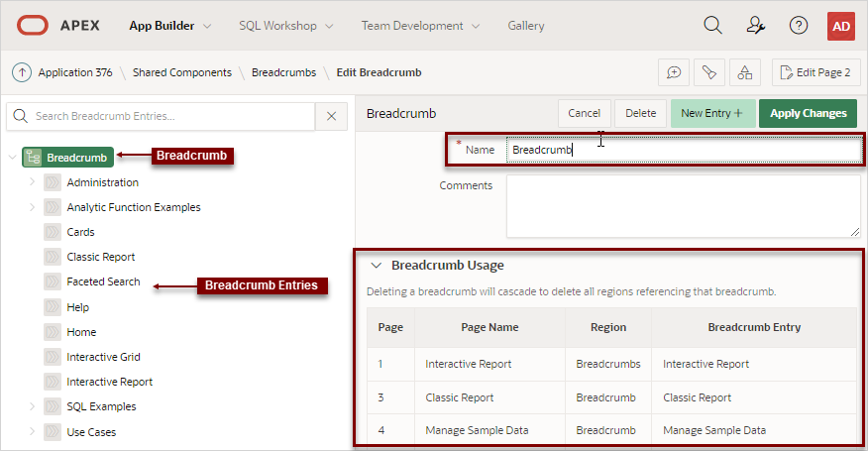Collapse the Breadcrumb root tree node
Image resolution: width=868 pixels, height=451 pixels.
[x=12, y=158]
